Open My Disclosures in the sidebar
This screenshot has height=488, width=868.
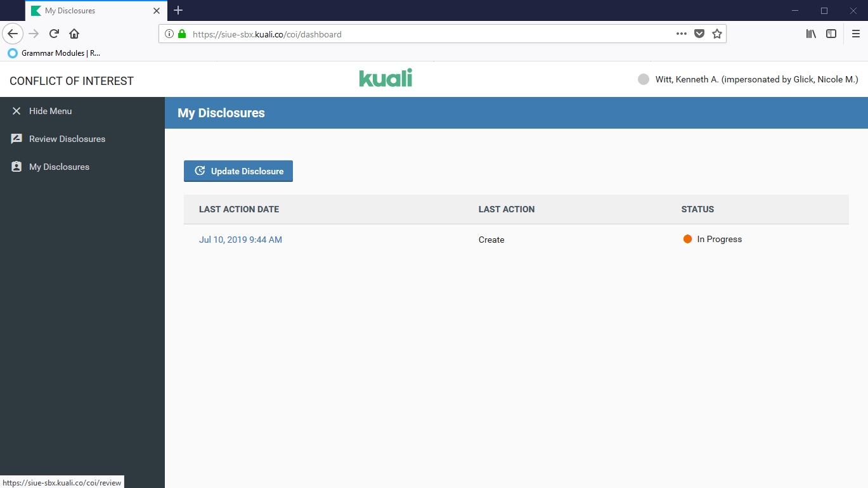(59, 167)
